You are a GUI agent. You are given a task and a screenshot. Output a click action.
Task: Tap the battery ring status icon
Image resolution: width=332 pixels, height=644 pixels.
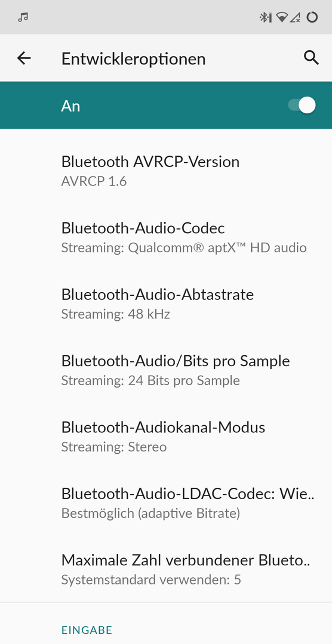(312, 17)
